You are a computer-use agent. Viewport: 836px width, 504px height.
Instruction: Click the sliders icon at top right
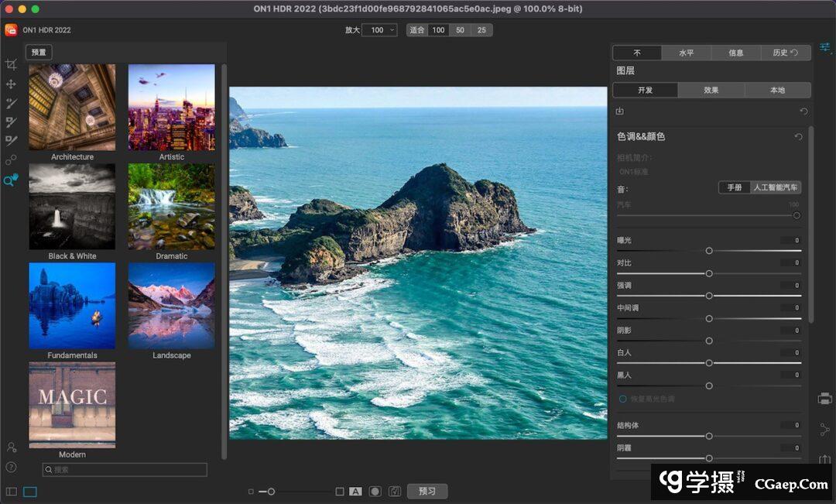pyautogui.click(x=824, y=47)
